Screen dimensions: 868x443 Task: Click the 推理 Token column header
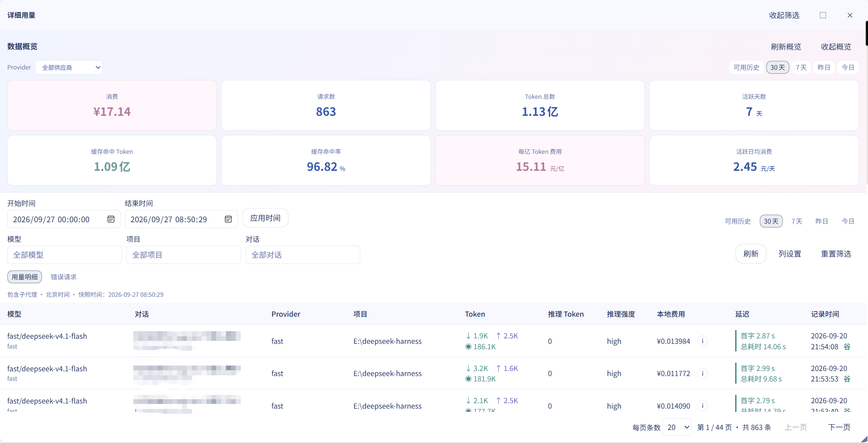pyautogui.click(x=566, y=314)
